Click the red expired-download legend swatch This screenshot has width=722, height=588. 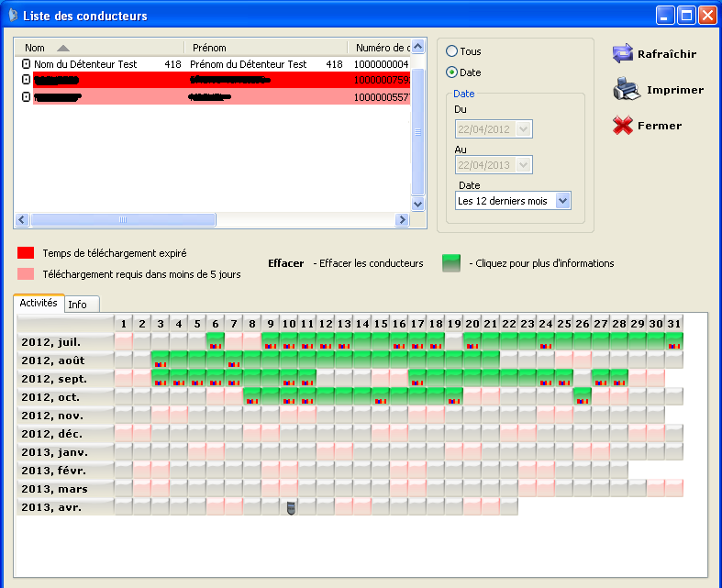point(26,253)
